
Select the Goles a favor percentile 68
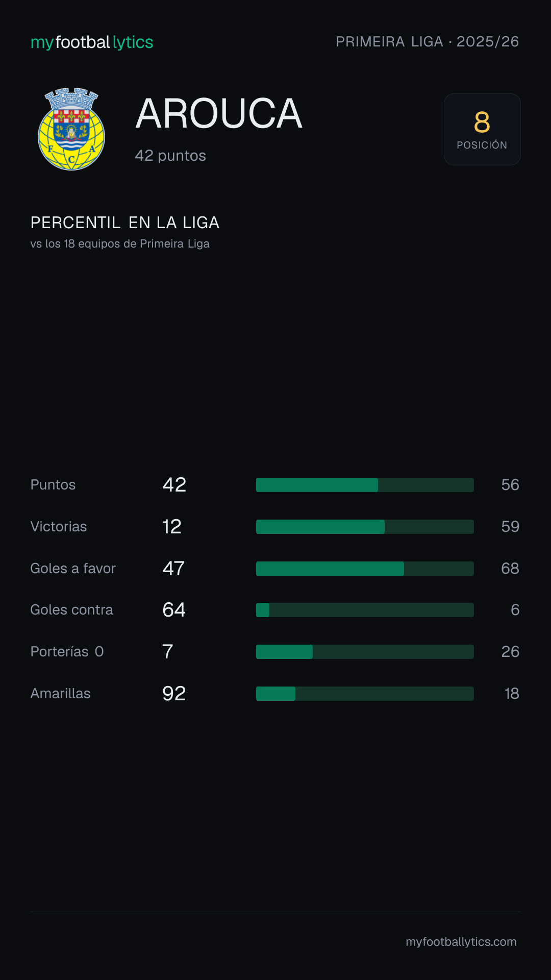tap(510, 569)
